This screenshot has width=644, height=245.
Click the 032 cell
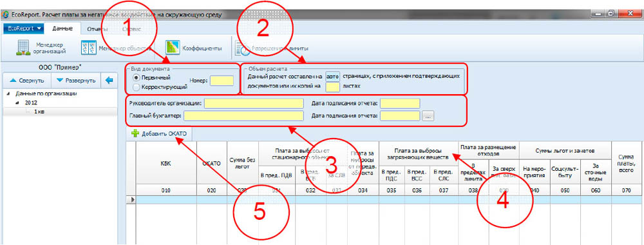coord(311,190)
